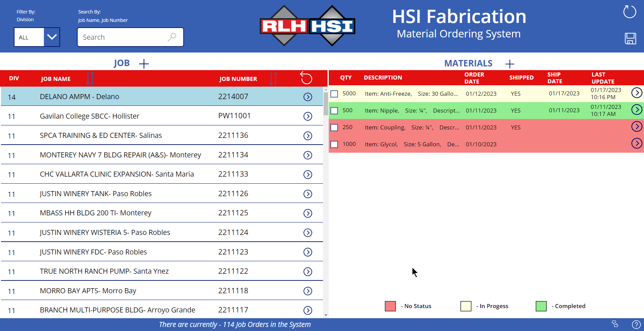Select the MORRO BAY APTS job row

click(162, 291)
